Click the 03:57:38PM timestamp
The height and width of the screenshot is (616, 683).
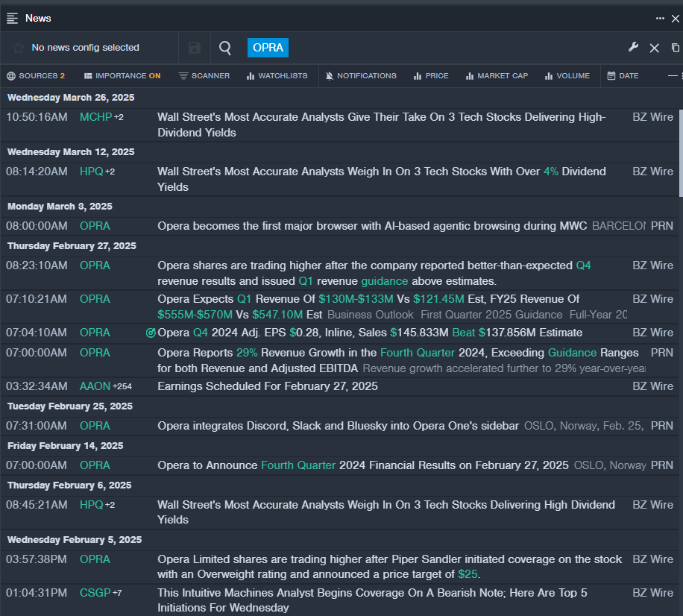[37, 559]
